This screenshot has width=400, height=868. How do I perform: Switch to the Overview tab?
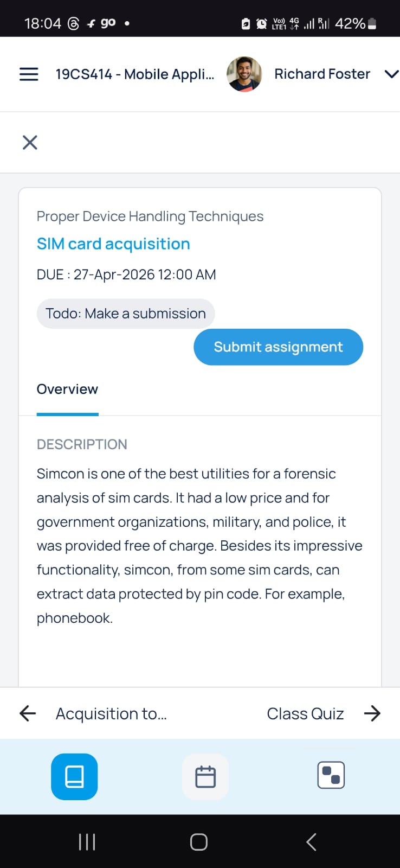[67, 389]
